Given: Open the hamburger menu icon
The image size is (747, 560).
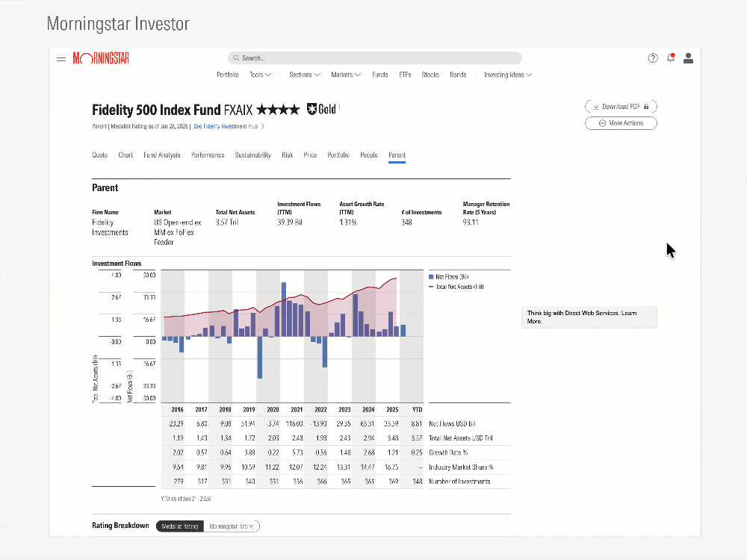Looking at the screenshot, I should [x=61, y=58].
